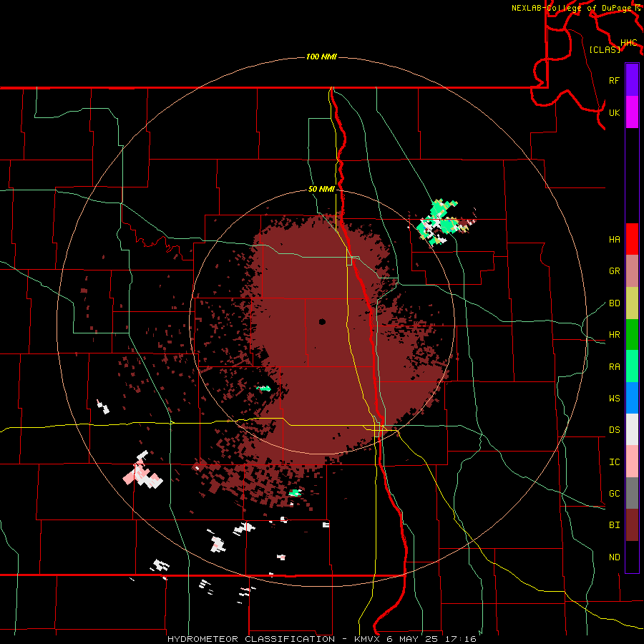Image resolution: width=644 pixels, height=644 pixels.
Task: Click the HA red legend color block
Action: [x=632, y=239]
